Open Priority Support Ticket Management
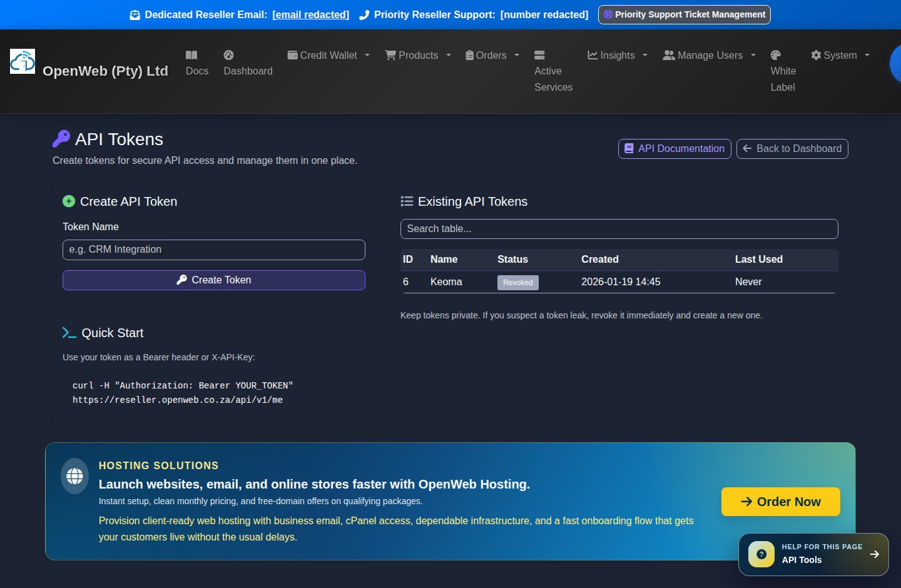Viewport: 901px width, 588px height. (x=685, y=14)
